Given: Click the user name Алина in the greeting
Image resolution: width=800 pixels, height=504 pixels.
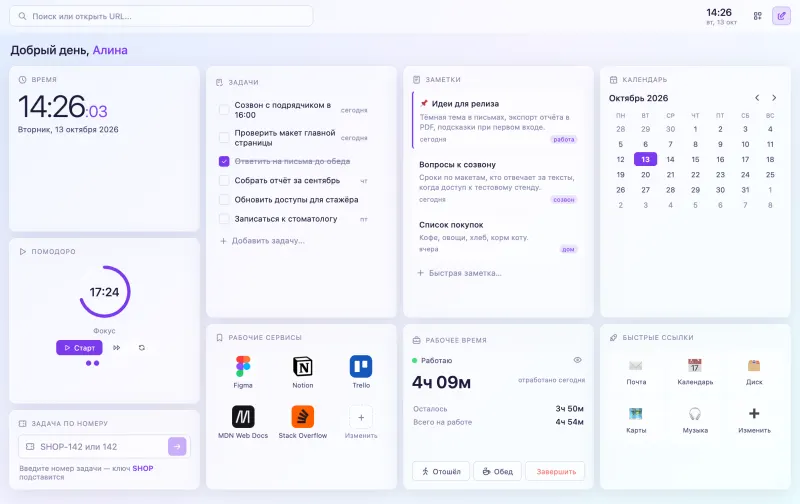Looking at the screenshot, I should [x=110, y=50].
